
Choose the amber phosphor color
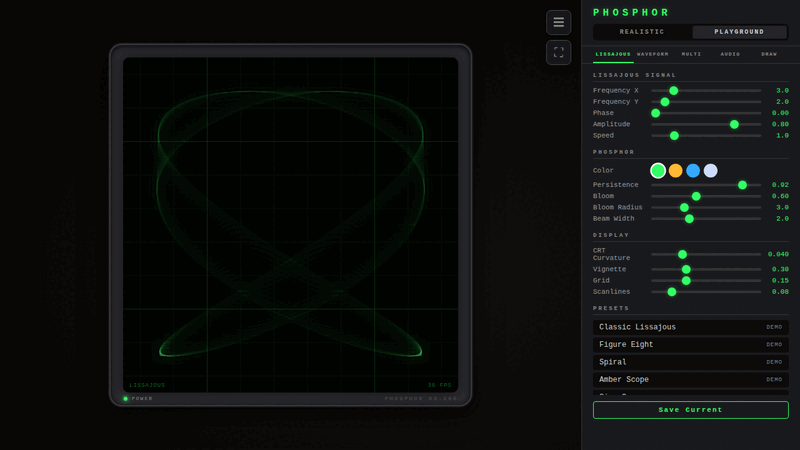click(x=675, y=171)
